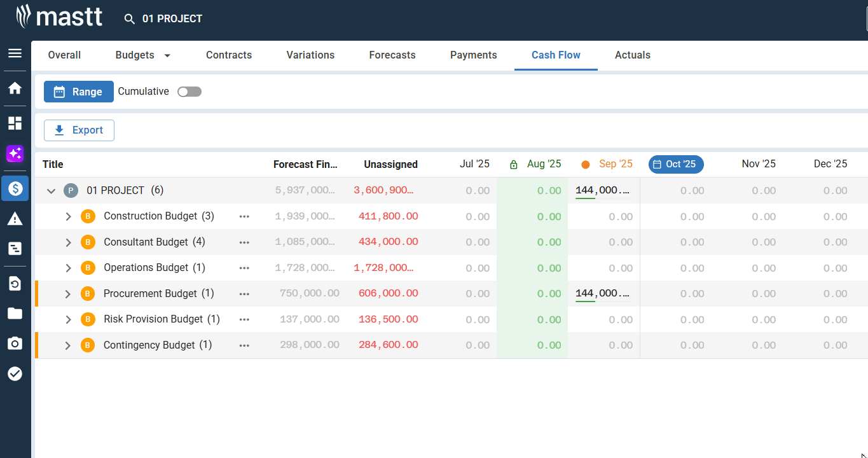Click the Export button
The image size is (868, 458).
point(79,130)
